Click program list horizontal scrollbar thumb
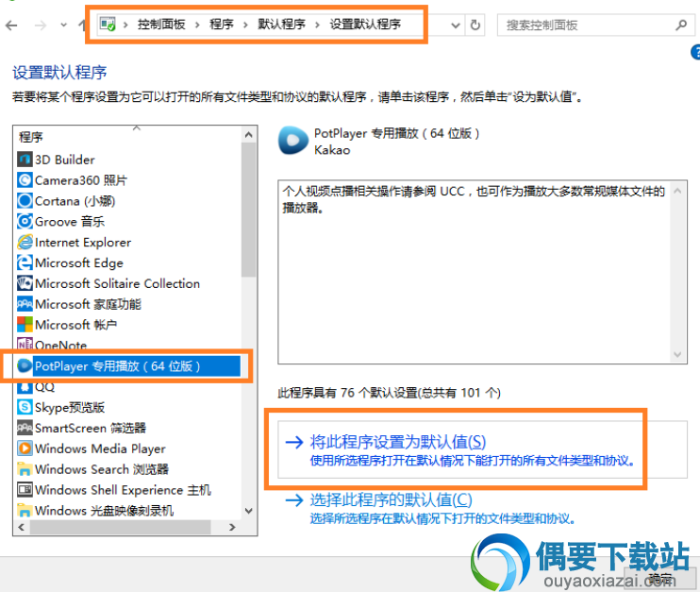 pyautogui.click(x=120, y=527)
